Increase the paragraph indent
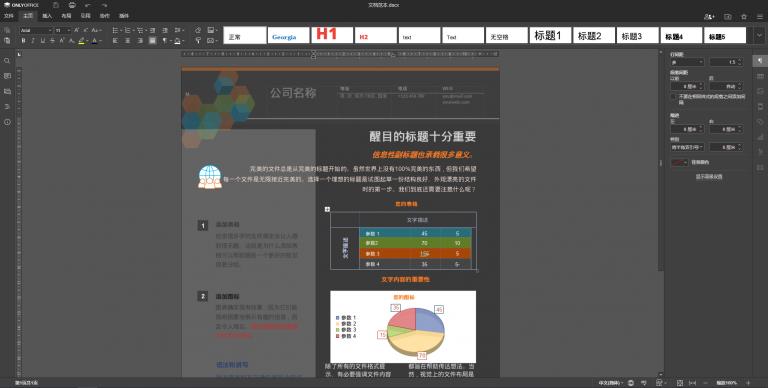768x388 pixels. tap(165, 30)
